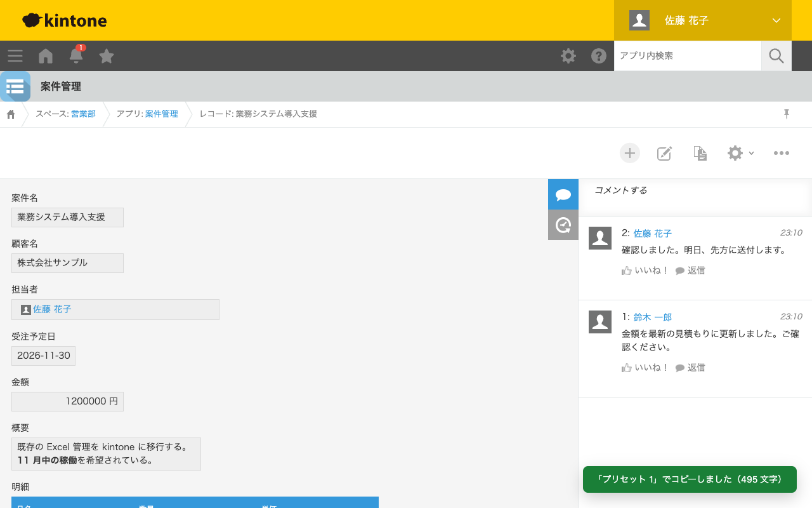The image size is (812, 508).
Task: Go to the kintone portal home icon
Action: [x=46, y=56]
